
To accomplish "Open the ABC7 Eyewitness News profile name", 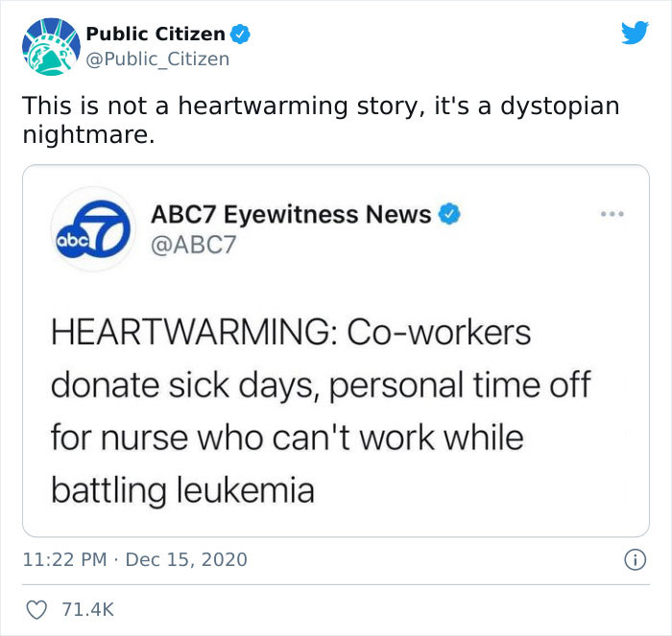I will tap(291, 215).
